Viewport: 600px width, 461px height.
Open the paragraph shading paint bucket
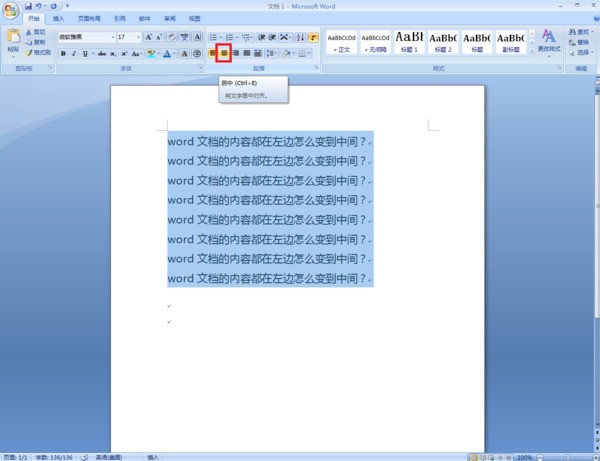pos(287,53)
